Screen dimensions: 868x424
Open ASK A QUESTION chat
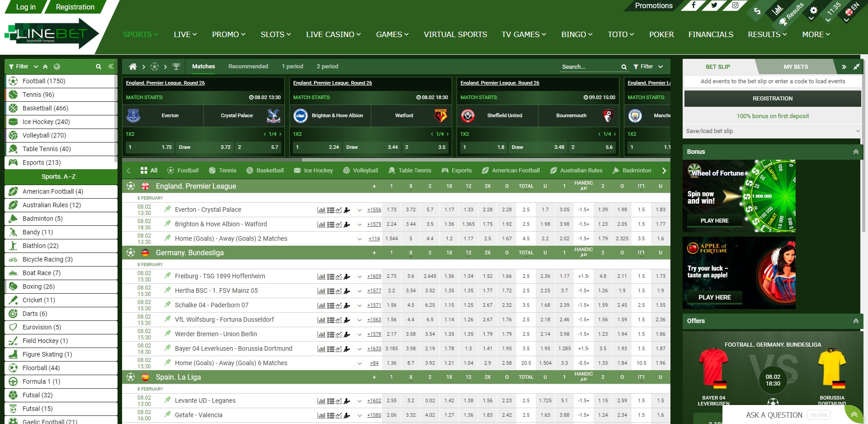pyautogui.click(x=774, y=415)
